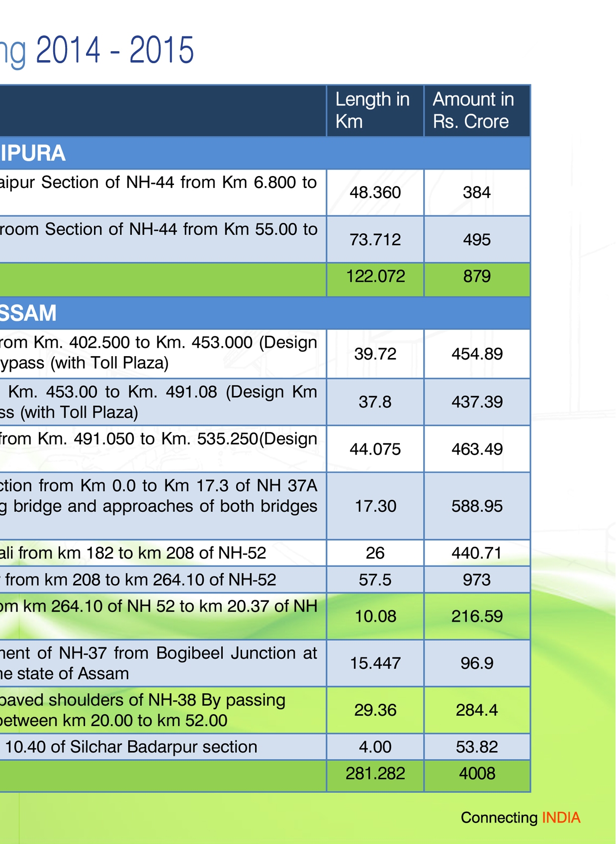Click the text 'NH-37 from Bogibeel Junction at'
The image size is (616, 844).
[x=188, y=653]
